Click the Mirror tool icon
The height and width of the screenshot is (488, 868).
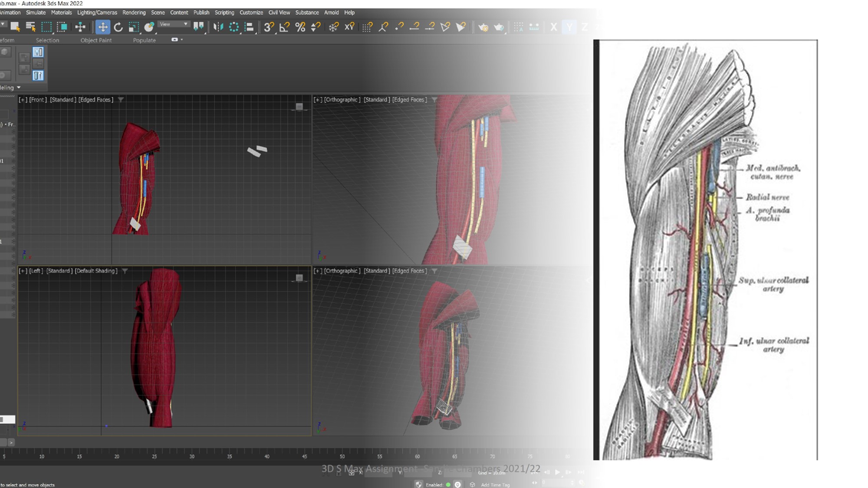218,27
